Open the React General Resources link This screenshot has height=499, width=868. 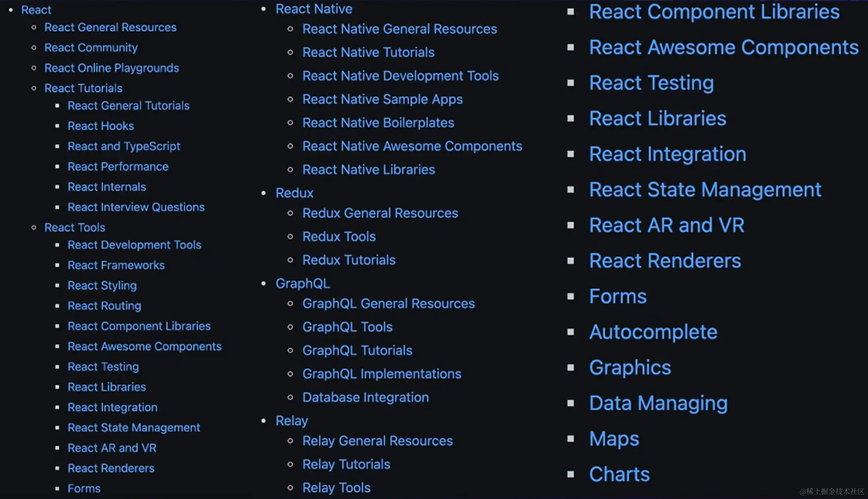(x=110, y=27)
